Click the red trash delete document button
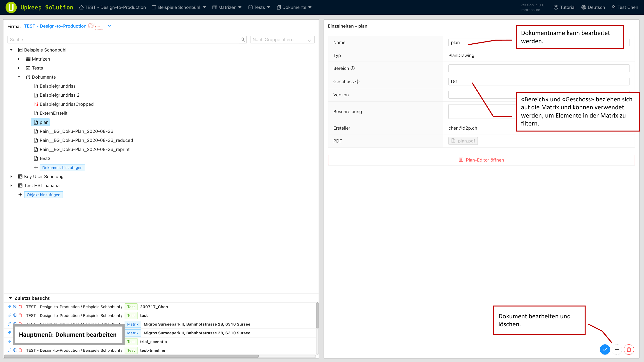Viewport: 644px width, 362px height. coord(629,349)
